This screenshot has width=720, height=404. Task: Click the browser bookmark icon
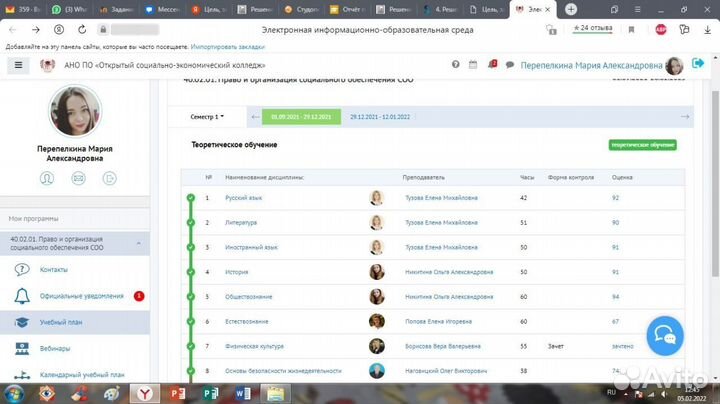tap(631, 30)
